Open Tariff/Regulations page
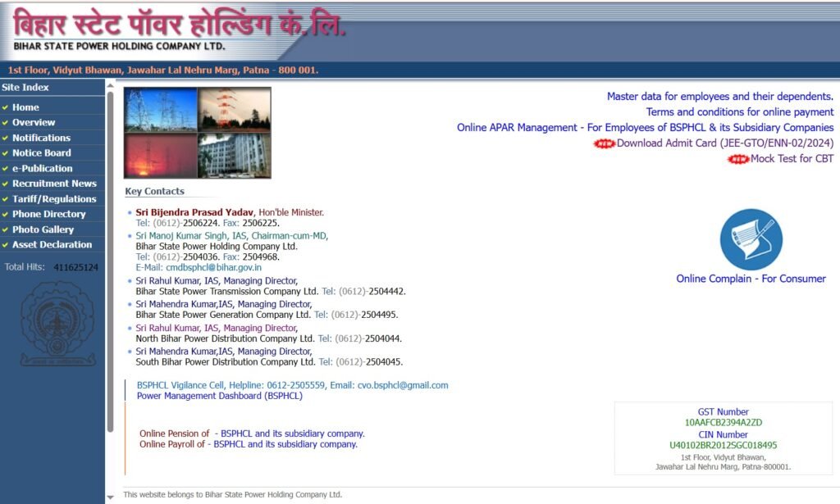The width and height of the screenshot is (840, 504). point(54,199)
